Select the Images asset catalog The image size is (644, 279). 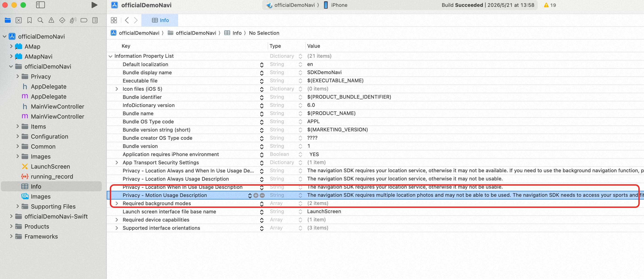[36, 197]
